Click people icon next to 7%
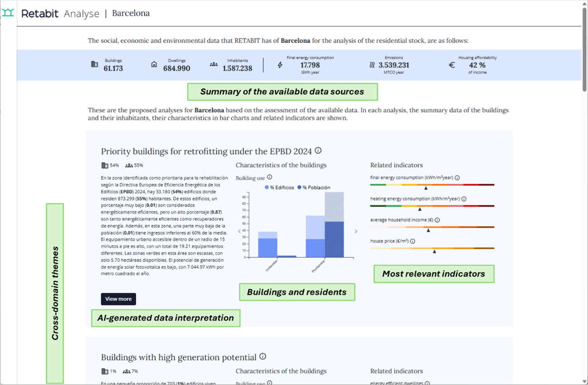The width and height of the screenshot is (588, 385). pyautogui.click(x=126, y=371)
